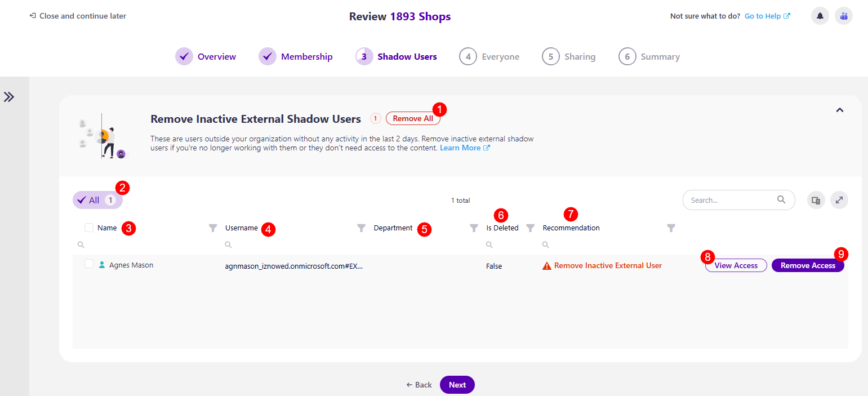Click the copy to clipboard icon near search
This screenshot has width=868, height=396.
point(816,200)
